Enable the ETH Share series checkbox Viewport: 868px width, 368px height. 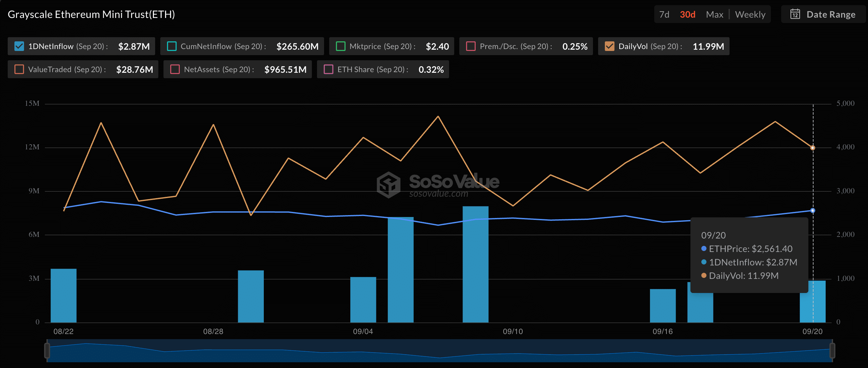(328, 69)
